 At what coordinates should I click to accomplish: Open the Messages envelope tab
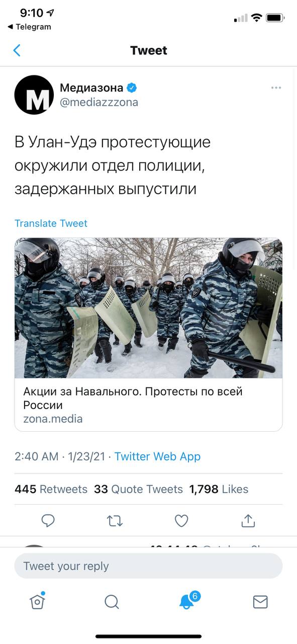pyautogui.click(x=260, y=602)
